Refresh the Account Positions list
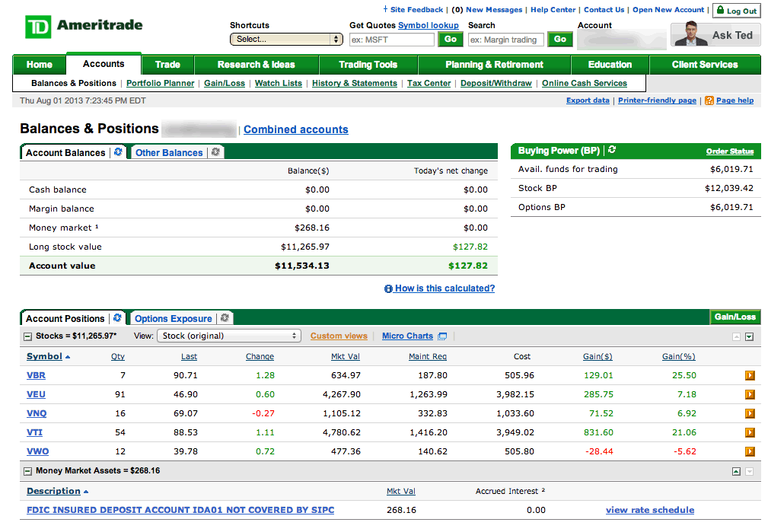 117,318
